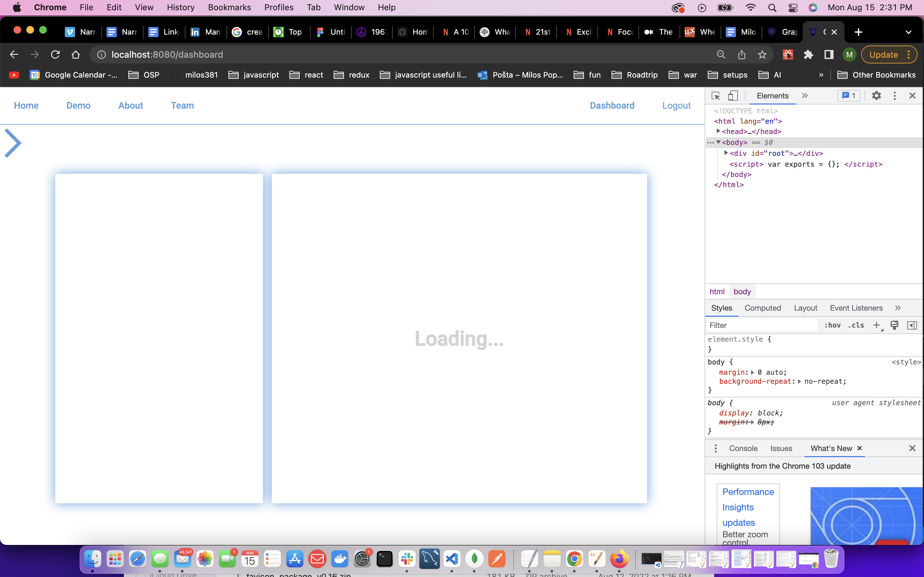Screen dimensions: 924x577
Task: Click the Chrome extensions puzzle icon
Action: click(x=808, y=54)
